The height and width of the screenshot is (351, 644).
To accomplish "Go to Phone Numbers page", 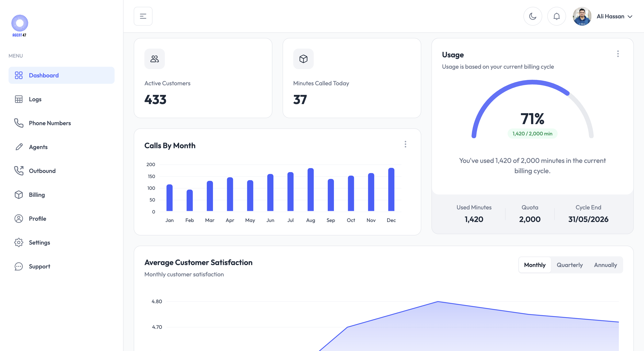I will pyautogui.click(x=62, y=123).
